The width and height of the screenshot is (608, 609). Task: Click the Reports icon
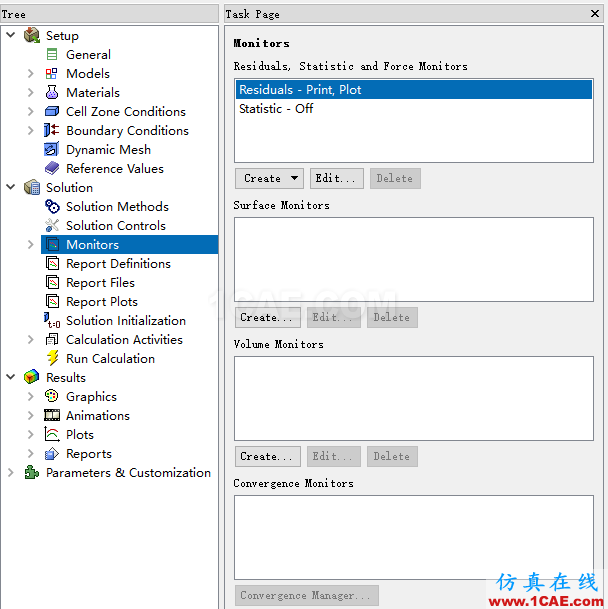click(x=52, y=453)
